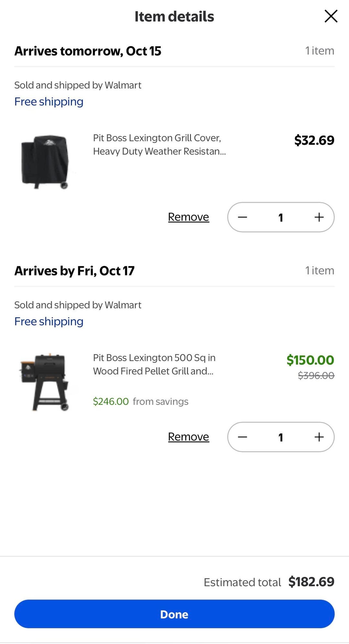Screen dimensions: 349x644
Task: Open the Pellet Grill product thumbnail
Action: point(45,382)
